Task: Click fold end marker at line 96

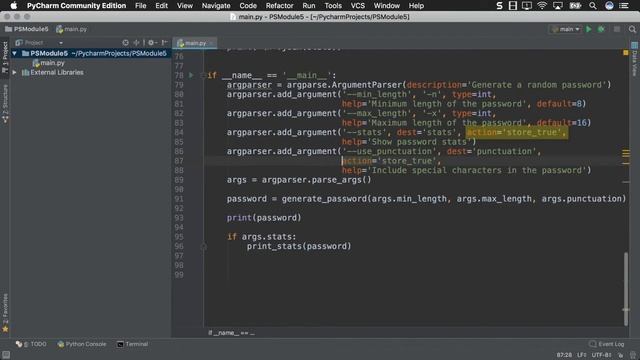Action: tap(203, 247)
